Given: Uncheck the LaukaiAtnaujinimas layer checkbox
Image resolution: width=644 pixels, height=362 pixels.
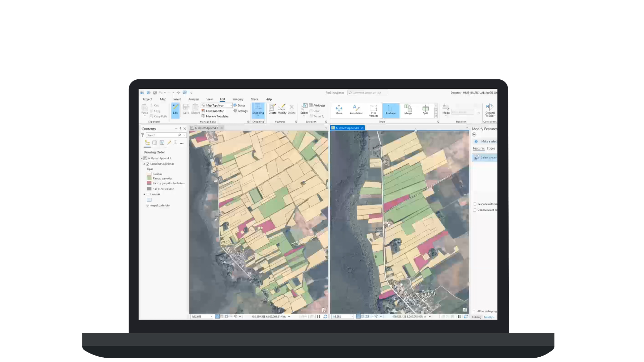Looking at the screenshot, I should click(x=148, y=164).
